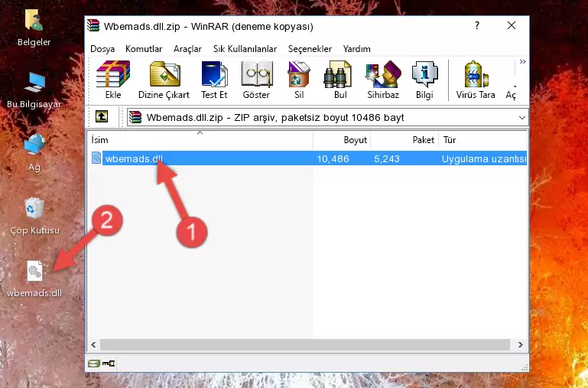Click the horizontal scrollbar track

(305, 344)
